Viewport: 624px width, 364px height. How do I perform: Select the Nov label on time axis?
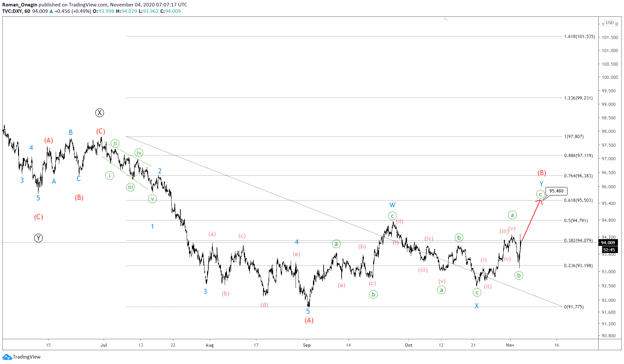(x=510, y=345)
